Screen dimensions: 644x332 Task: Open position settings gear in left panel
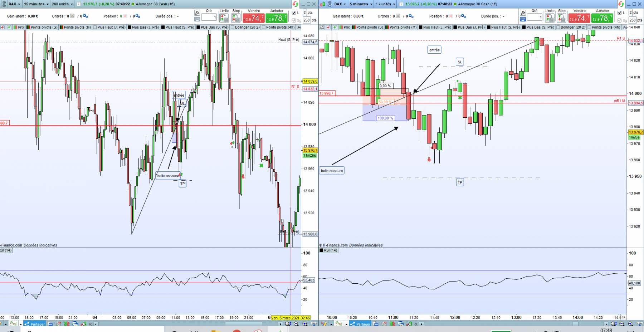[x=137, y=16]
